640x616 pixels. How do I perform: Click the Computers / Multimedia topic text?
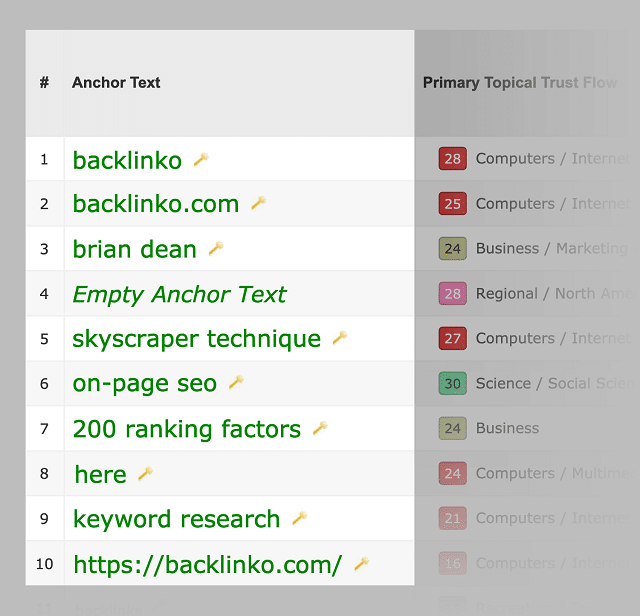(x=553, y=473)
